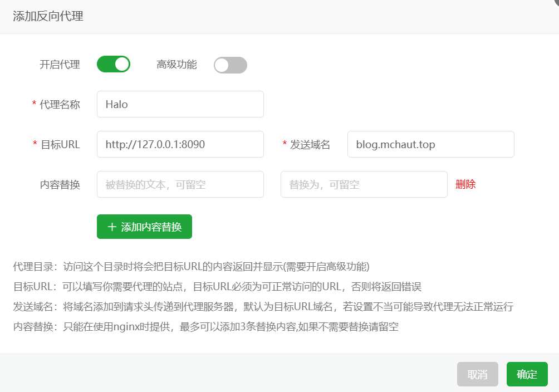Viewport: 559px width, 392px height.
Task: Click the 添加反向代理 dialog title
Action: (48, 16)
